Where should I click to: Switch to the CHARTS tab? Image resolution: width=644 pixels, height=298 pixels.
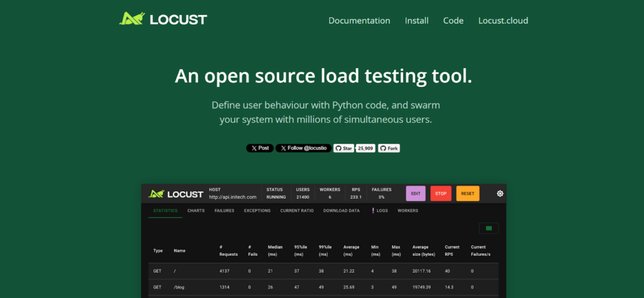click(196, 211)
